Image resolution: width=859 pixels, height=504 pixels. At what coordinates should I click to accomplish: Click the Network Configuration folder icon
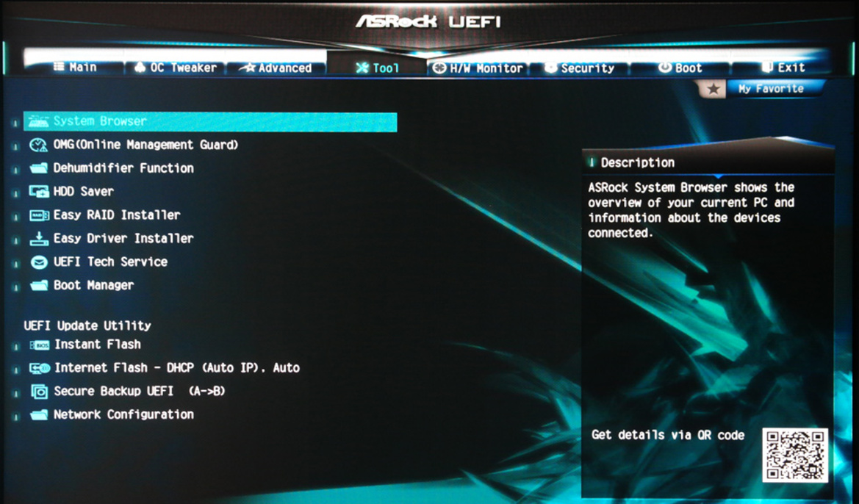pos(38,415)
